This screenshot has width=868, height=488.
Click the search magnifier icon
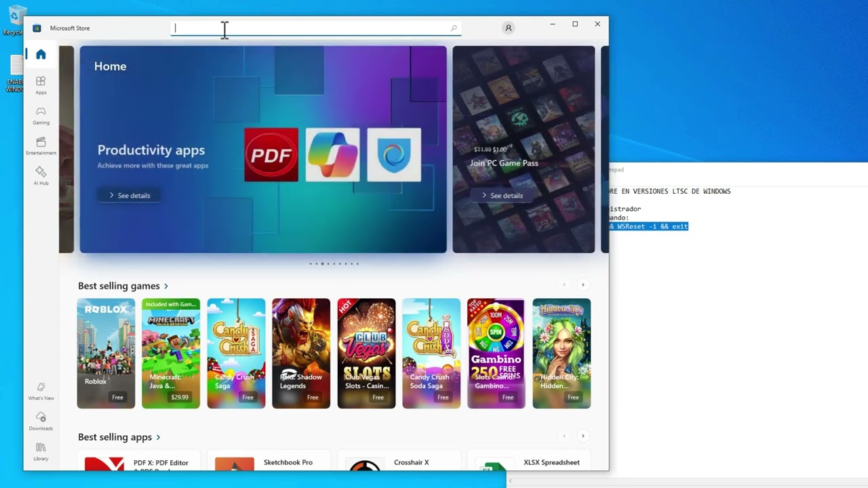pyautogui.click(x=454, y=28)
